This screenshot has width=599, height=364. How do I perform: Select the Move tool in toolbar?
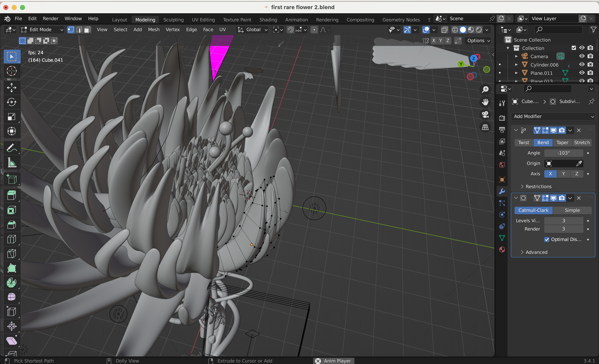[x=11, y=88]
